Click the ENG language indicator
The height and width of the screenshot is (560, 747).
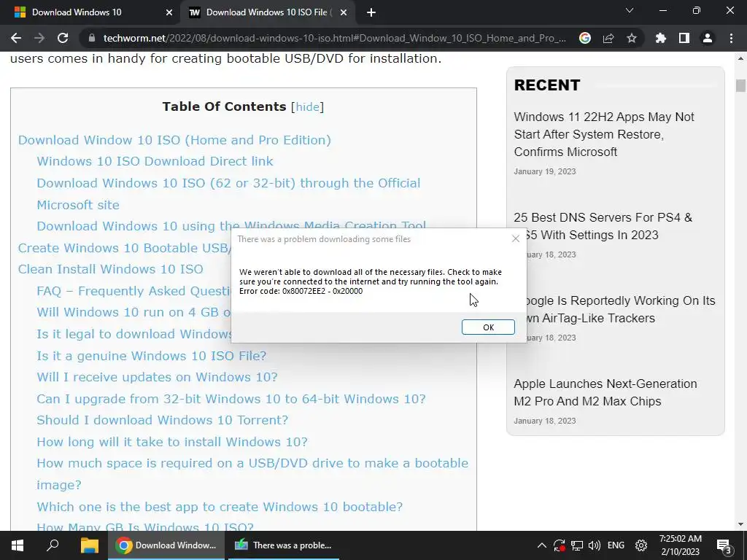point(616,545)
